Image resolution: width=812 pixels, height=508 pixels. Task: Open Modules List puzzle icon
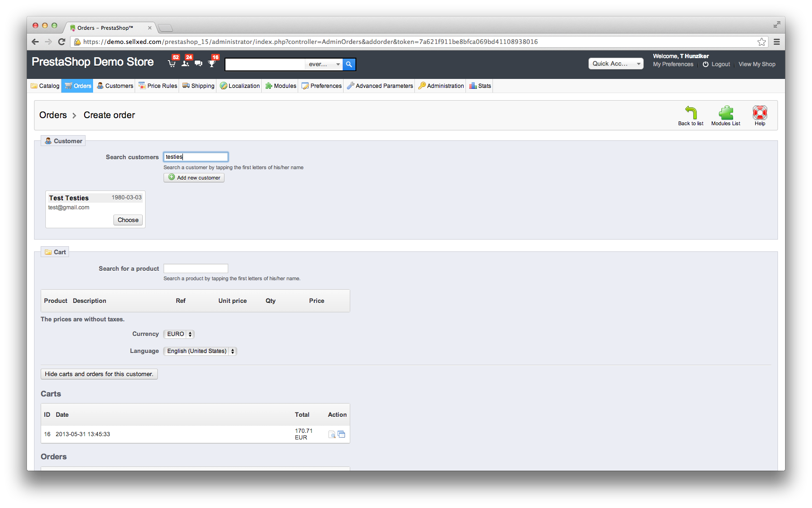tap(726, 112)
